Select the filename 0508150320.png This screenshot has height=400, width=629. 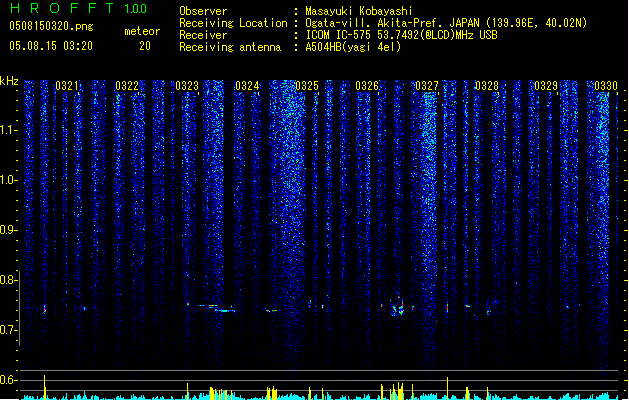tap(51, 27)
